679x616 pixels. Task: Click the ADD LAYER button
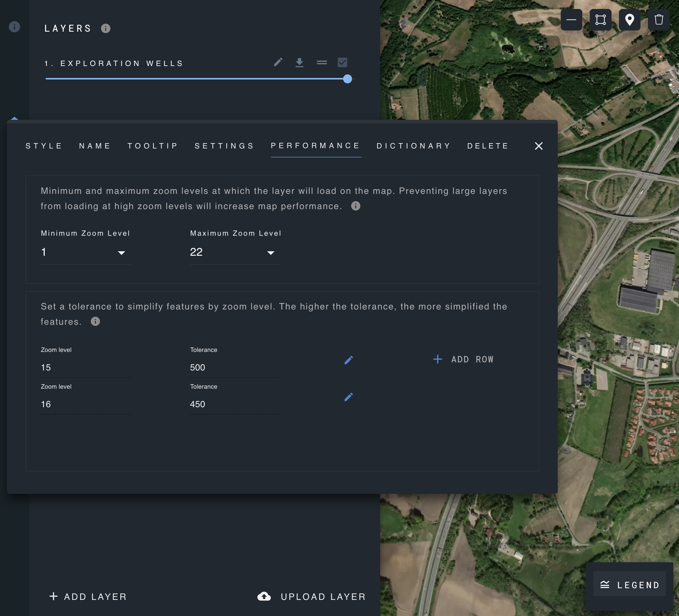(88, 597)
